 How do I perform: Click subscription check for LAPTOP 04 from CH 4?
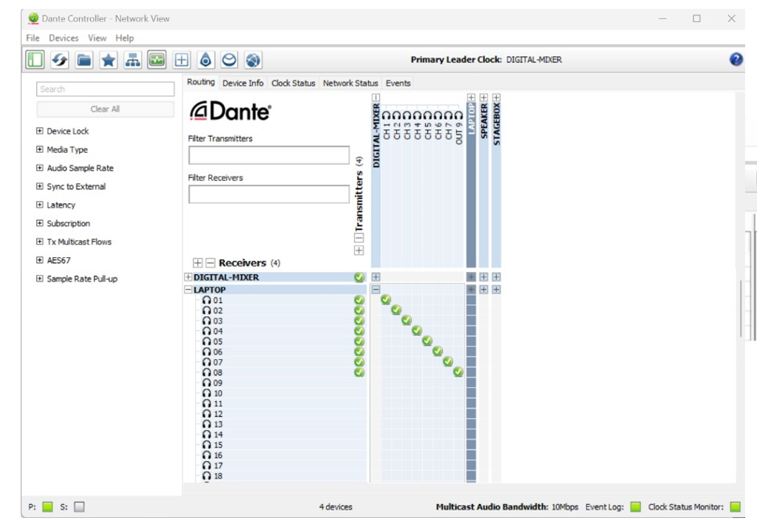point(417,331)
